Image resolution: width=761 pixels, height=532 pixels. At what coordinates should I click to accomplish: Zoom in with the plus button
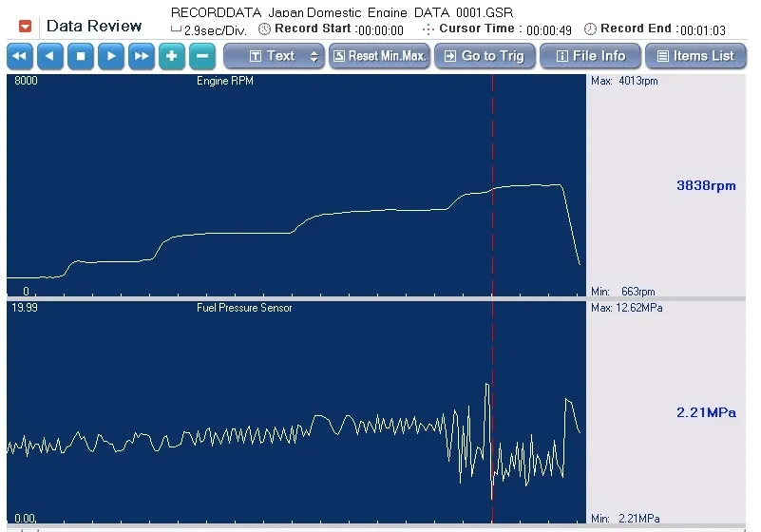click(x=172, y=56)
